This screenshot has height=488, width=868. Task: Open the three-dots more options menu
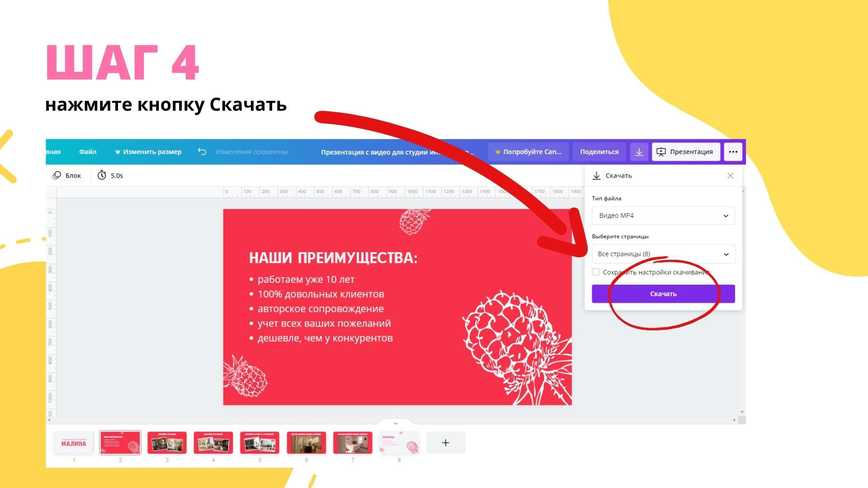tap(733, 152)
